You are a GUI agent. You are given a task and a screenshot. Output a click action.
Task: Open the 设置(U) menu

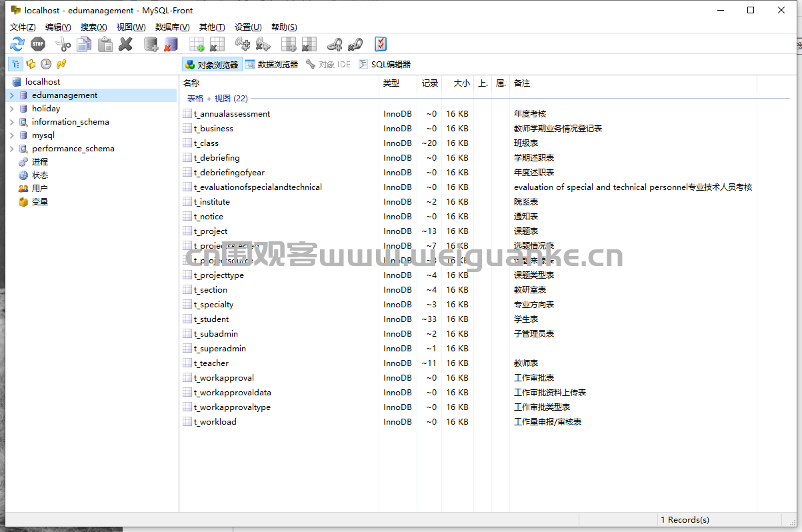click(x=248, y=27)
